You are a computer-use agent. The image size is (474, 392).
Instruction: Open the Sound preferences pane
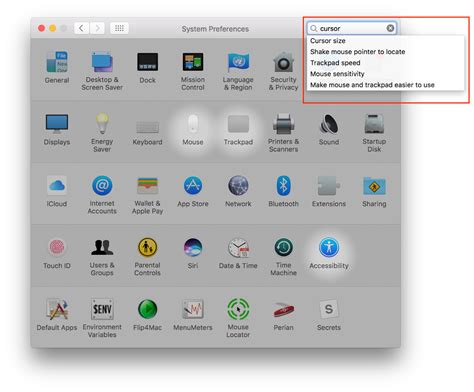pos(329,130)
